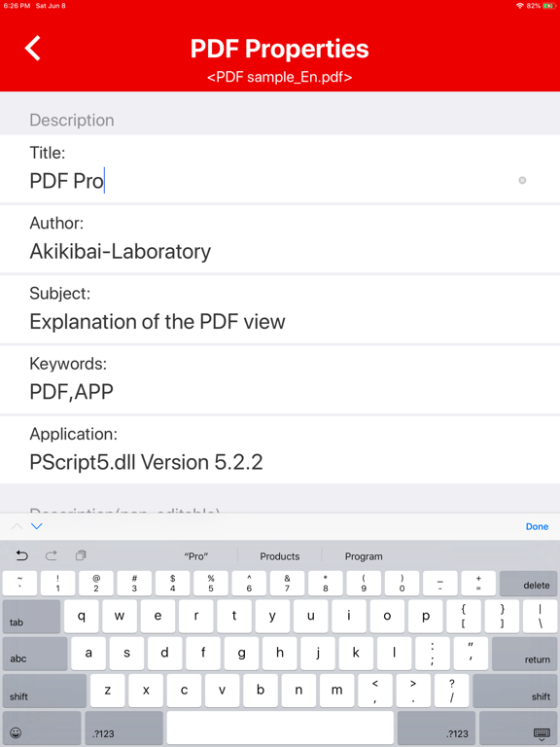
Task: Switch to numbers with left .?123 key
Action: [123, 728]
